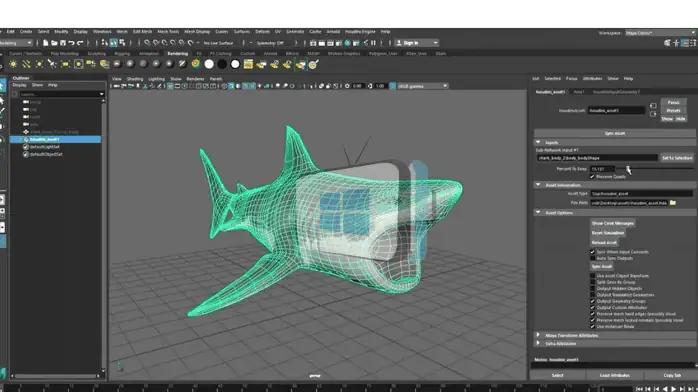The image size is (698, 392).
Task: Click the ambient light shelf icon
Action: pyautogui.click(x=13, y=64)
